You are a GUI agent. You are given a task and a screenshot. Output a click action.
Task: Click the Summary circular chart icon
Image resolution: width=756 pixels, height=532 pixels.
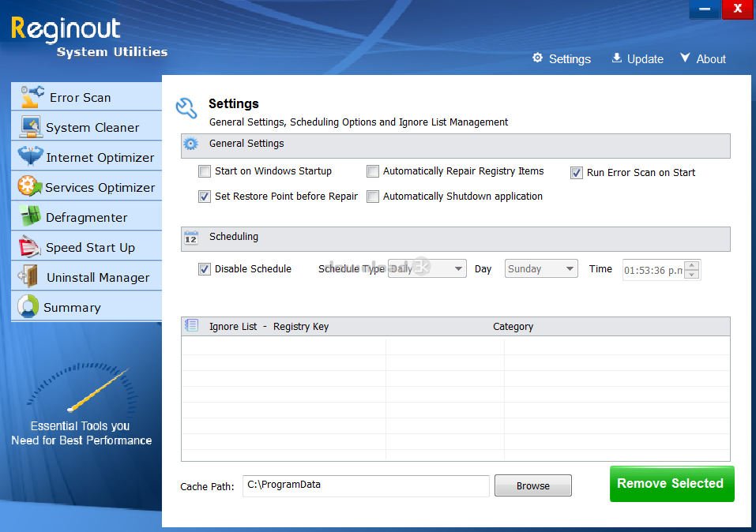(28, 306)
